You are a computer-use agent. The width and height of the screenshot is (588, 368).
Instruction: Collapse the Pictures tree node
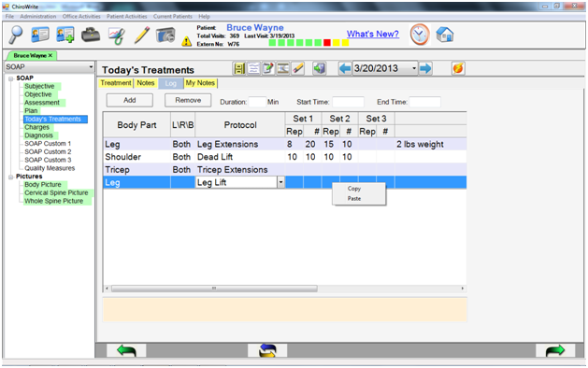click(x=11, y=177)
